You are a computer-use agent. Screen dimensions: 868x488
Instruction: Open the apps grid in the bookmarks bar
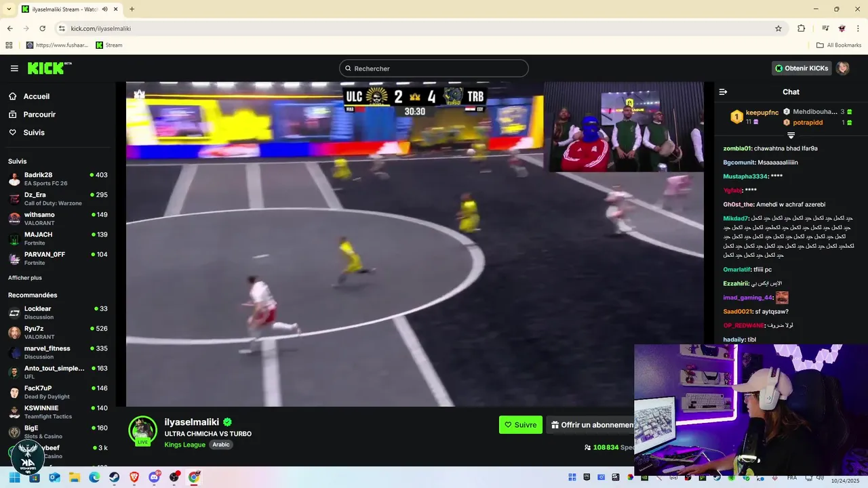pyautogui.click(x=9, y=45)
